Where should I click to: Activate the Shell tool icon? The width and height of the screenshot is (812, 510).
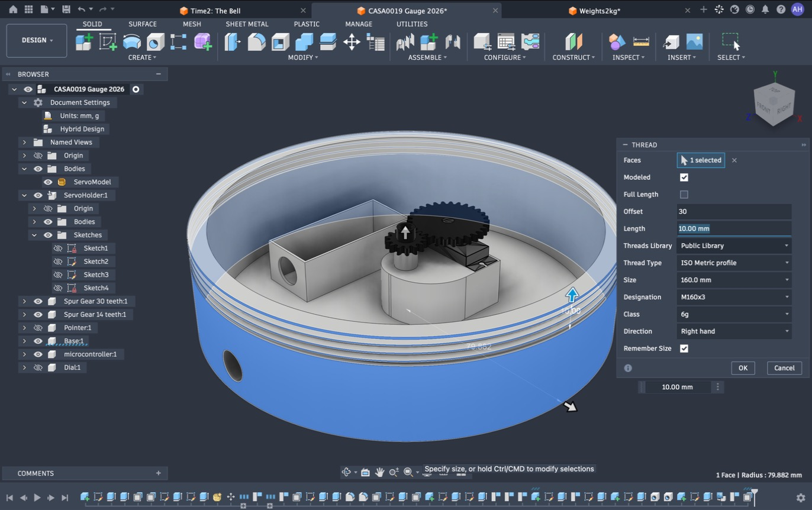tap(280, 42)
